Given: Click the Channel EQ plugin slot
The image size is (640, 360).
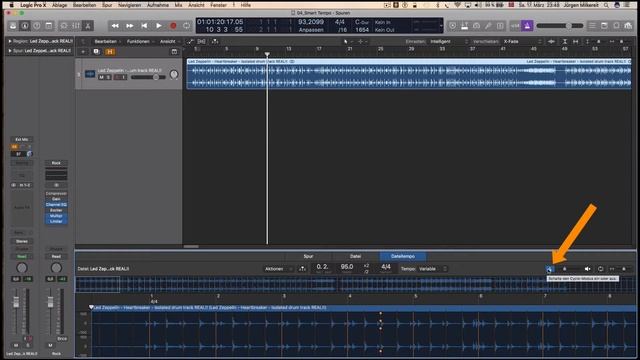Looking at the screenshot, I should pyautogui.click(x=56, y=204).
